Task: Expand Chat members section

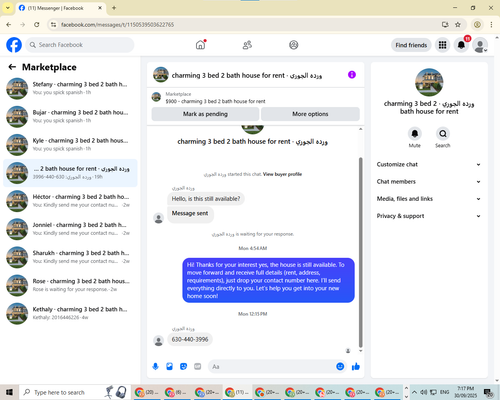Action: click(429, 182)
